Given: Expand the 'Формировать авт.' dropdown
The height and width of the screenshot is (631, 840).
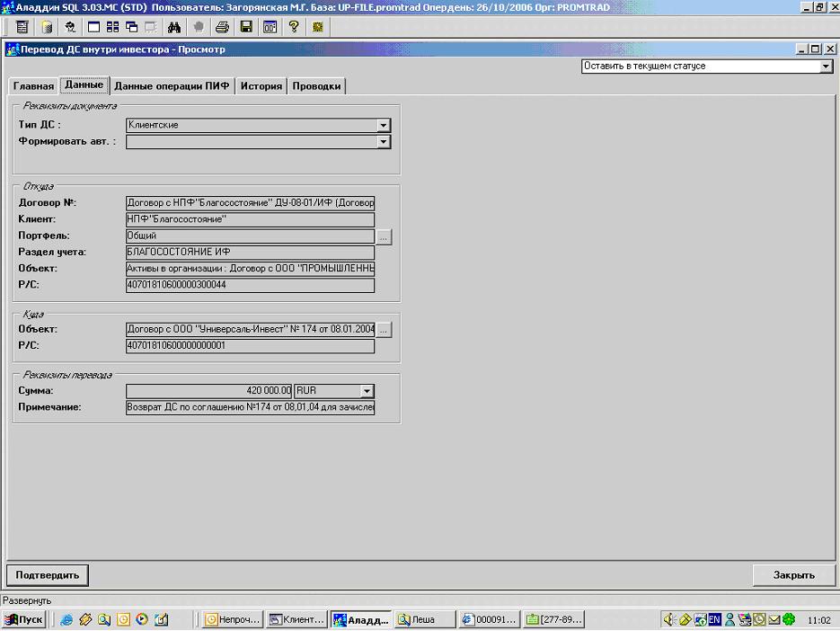Looking at the screenshot, I should click(x=383, y=142).
